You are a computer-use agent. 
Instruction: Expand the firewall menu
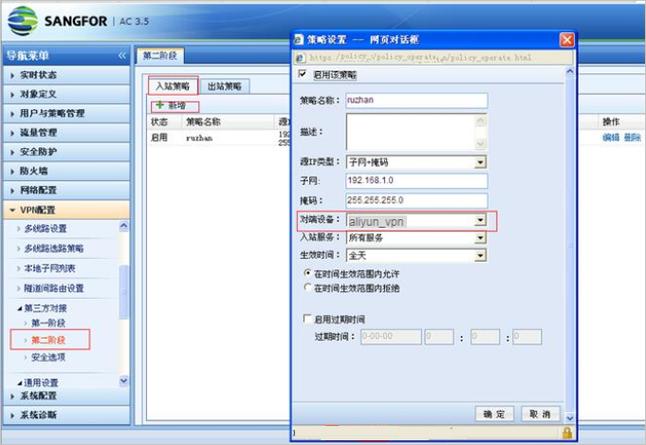[x=66, y=171]
